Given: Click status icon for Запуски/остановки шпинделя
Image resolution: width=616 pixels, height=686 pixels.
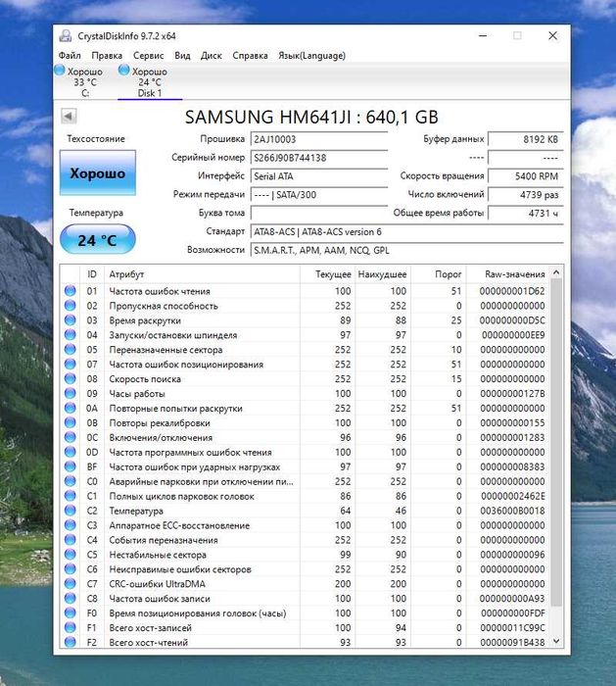Looking at the screenshot, I should [70, 335].
